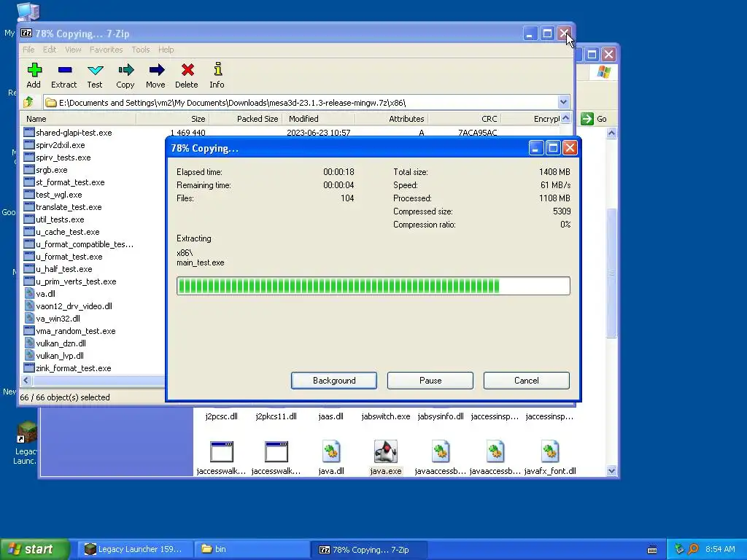Minimize the Copying progress dialog
747x560 pixels.
(536, 148)
